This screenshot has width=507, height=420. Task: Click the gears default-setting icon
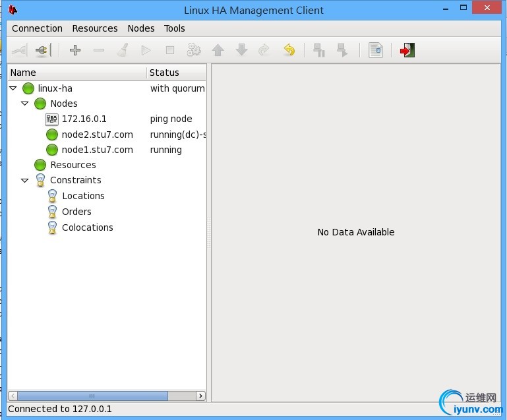(194, 50)
